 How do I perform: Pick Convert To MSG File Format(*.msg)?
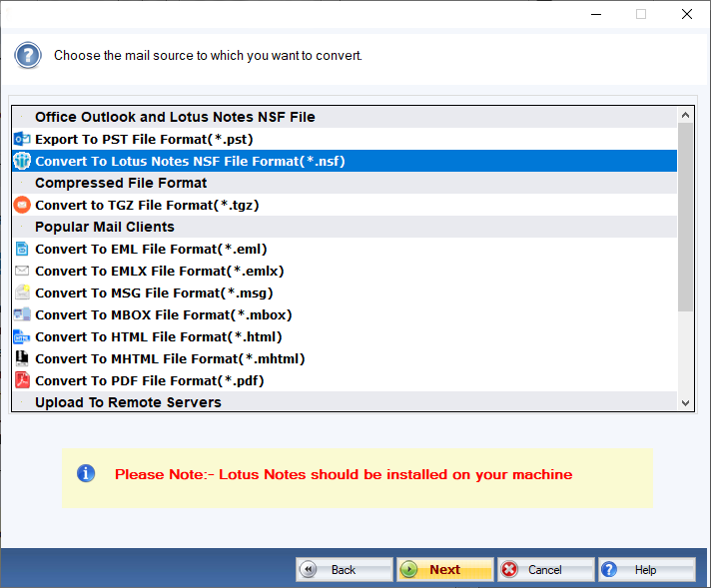[x=345, y=293]
